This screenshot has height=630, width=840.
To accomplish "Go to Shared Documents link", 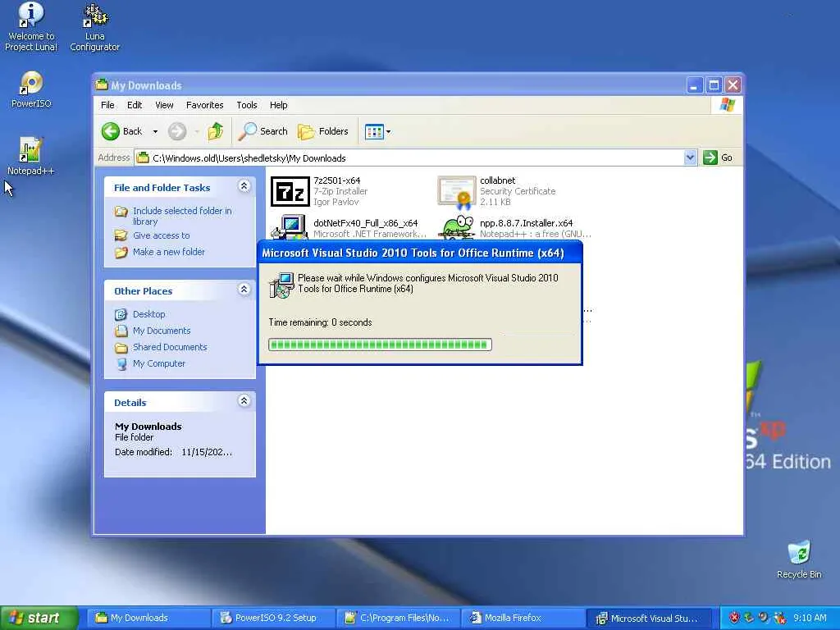I will pos(170,347).
